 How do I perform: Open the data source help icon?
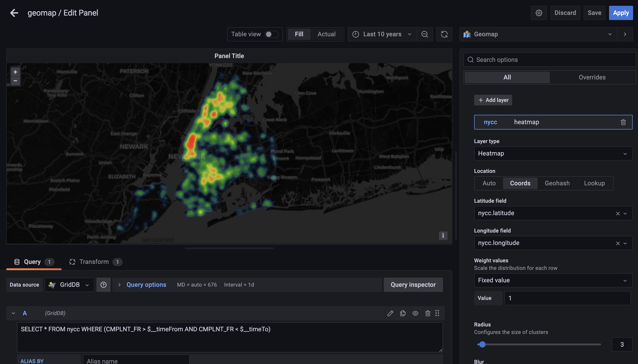(103, 285)
